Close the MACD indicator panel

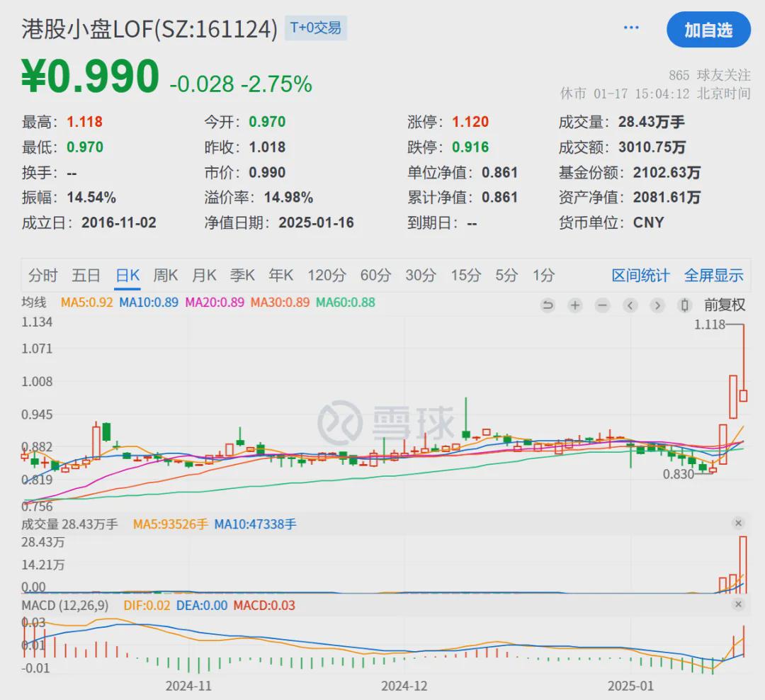click(738, 604)
